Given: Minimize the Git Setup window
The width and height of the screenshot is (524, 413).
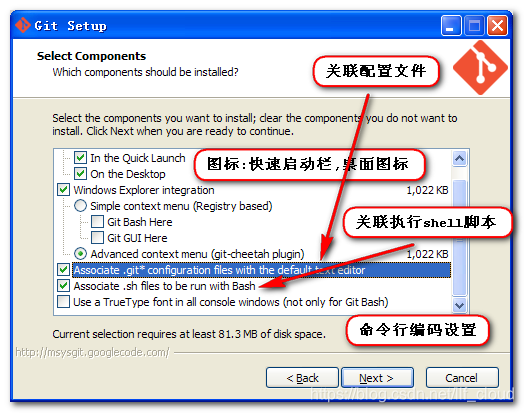Looking at the screenshot, I should point(451,25).
